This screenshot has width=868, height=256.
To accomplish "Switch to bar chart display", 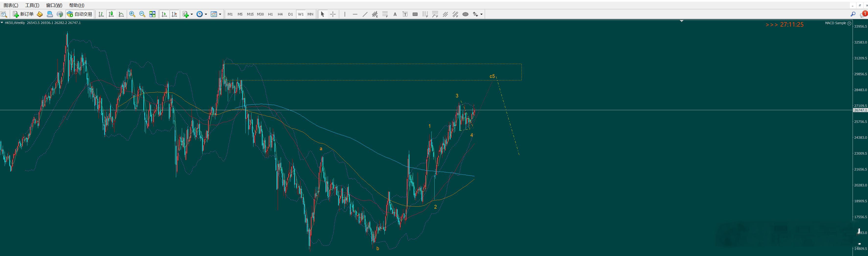I will (x=101, y=14).
